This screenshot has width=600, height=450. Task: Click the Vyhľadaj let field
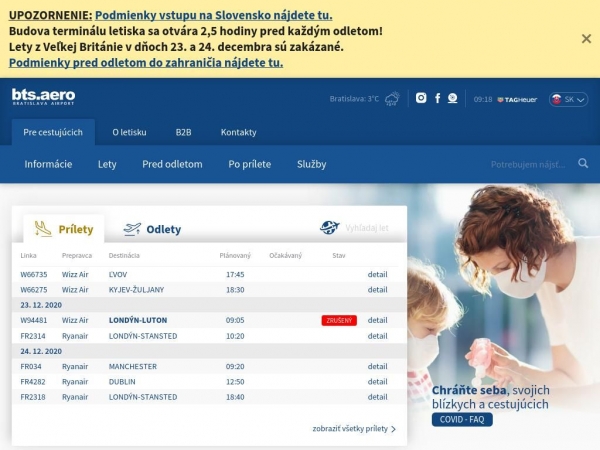(x=367, y=228)
